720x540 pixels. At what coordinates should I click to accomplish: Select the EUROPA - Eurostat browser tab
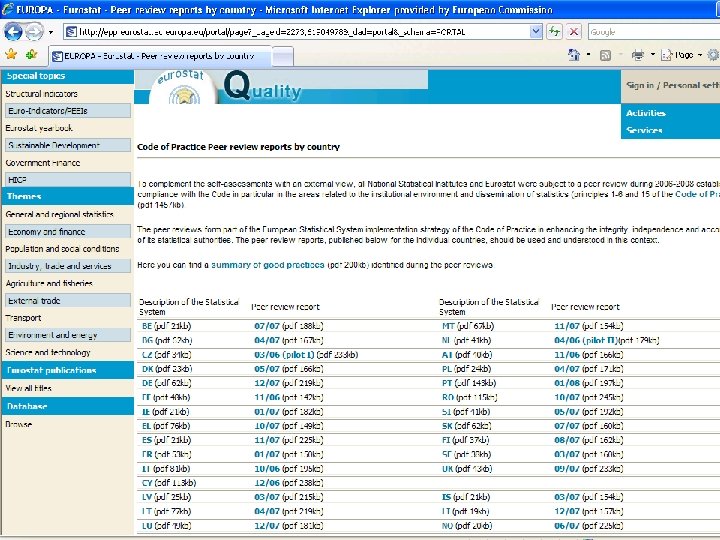tap(159, 56)
